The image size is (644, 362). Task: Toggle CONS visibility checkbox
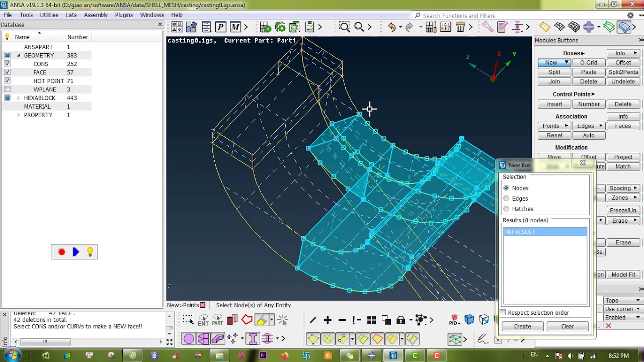[x=7, y=64]
